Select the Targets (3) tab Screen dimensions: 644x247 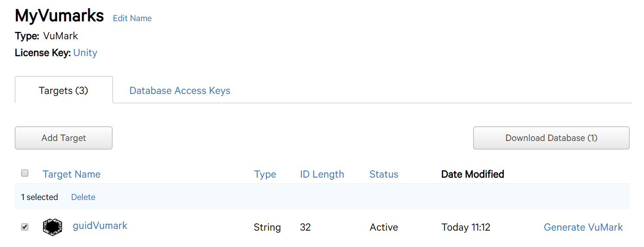tap(63, 90)
